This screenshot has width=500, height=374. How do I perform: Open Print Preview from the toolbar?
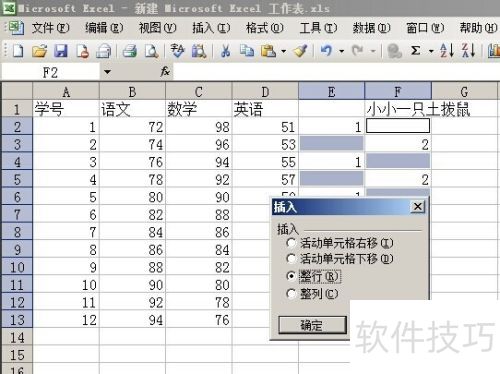click(x=151, y=51)
